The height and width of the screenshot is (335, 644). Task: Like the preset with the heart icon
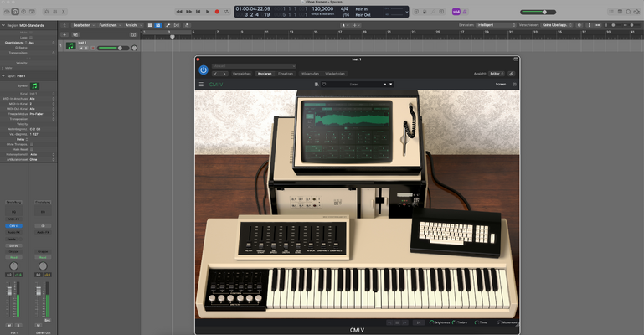[x=323, y=84]
